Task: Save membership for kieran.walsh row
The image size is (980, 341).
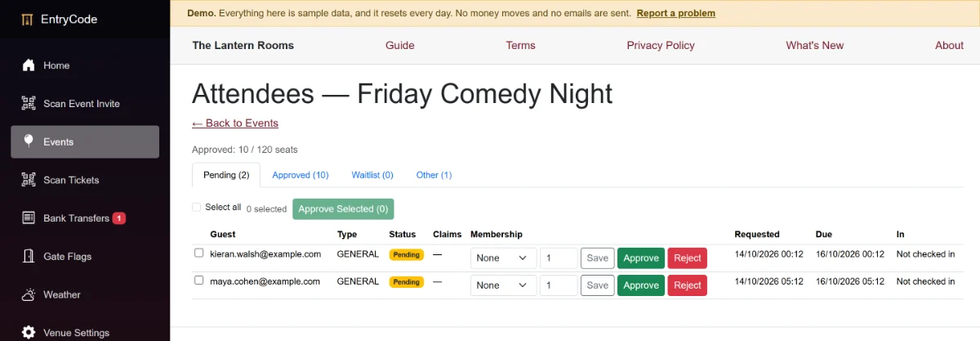Action: [598, 258]
